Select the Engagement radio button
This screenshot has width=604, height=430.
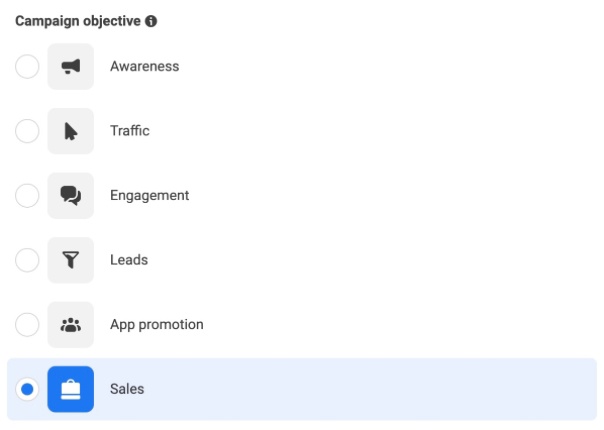27,196
